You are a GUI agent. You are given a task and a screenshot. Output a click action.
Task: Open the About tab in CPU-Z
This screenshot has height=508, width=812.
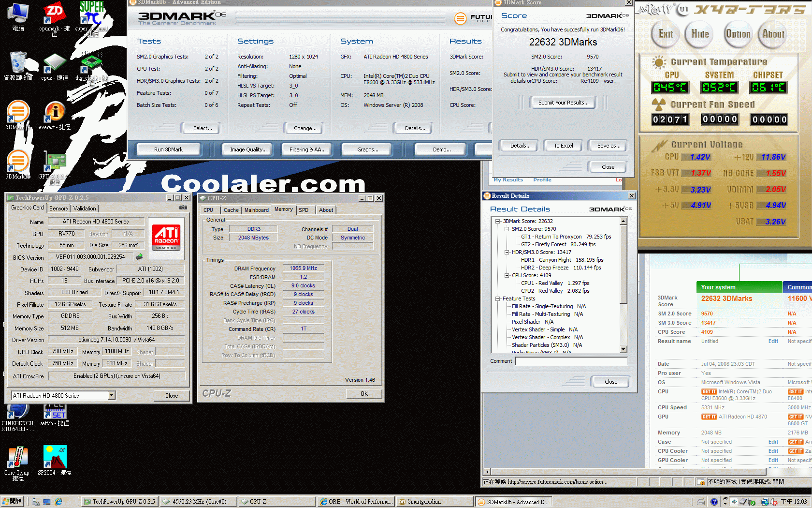[x=326, y=210]
